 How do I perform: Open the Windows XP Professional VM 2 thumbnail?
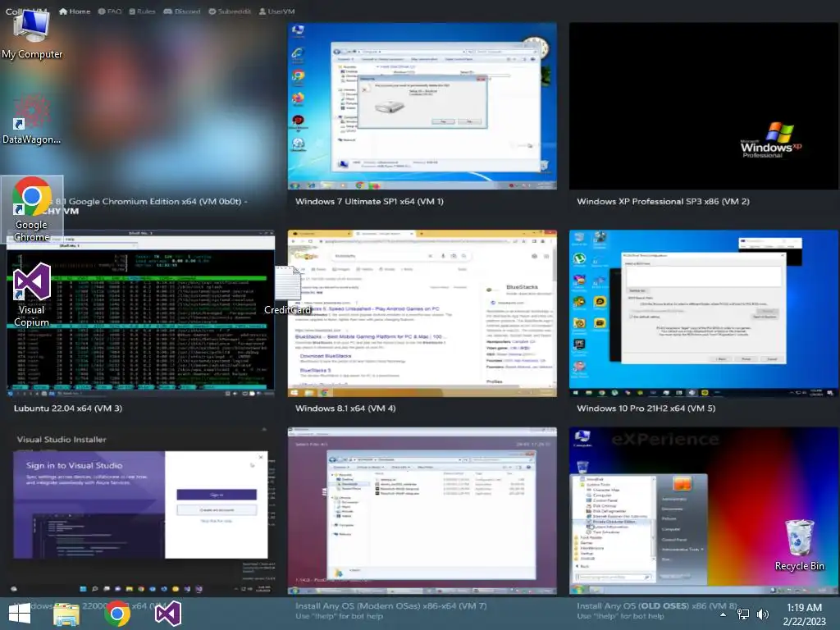tap(703, 106)
